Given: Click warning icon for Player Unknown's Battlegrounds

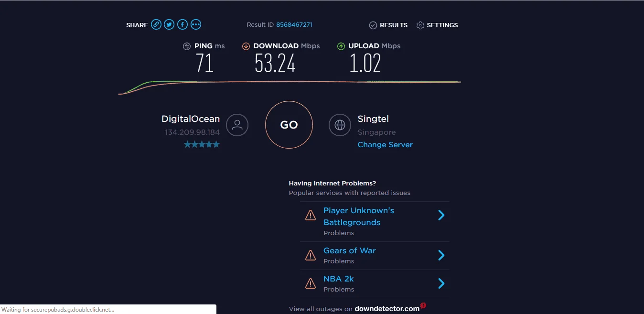Looking at the screenshot, I should point(311,215).
